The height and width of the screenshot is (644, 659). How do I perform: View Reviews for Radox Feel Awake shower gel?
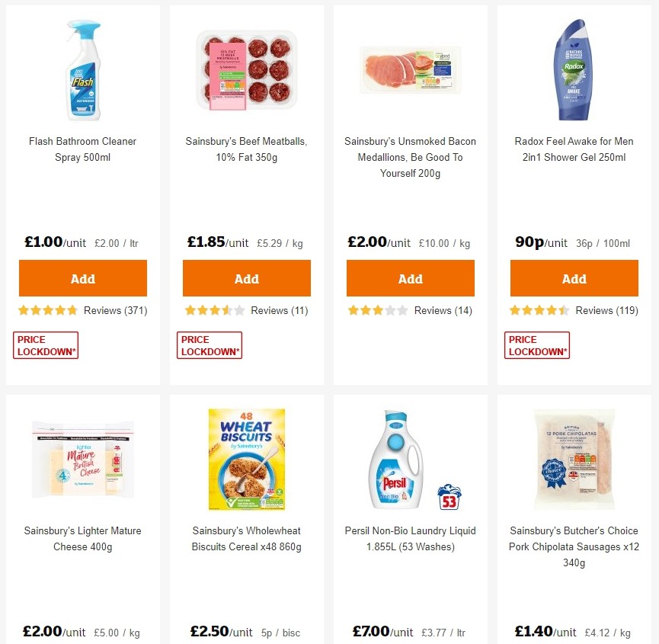[605, 310]
